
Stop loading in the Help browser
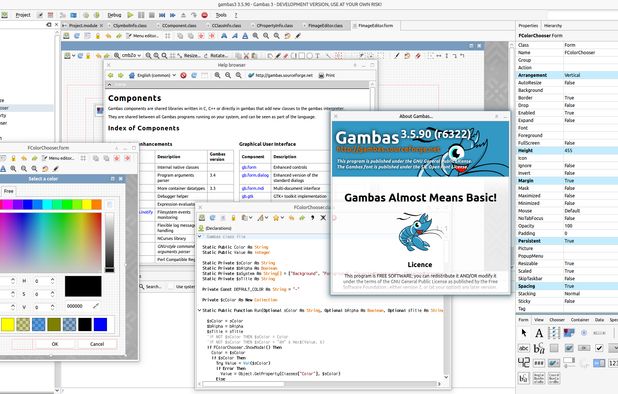184,75
